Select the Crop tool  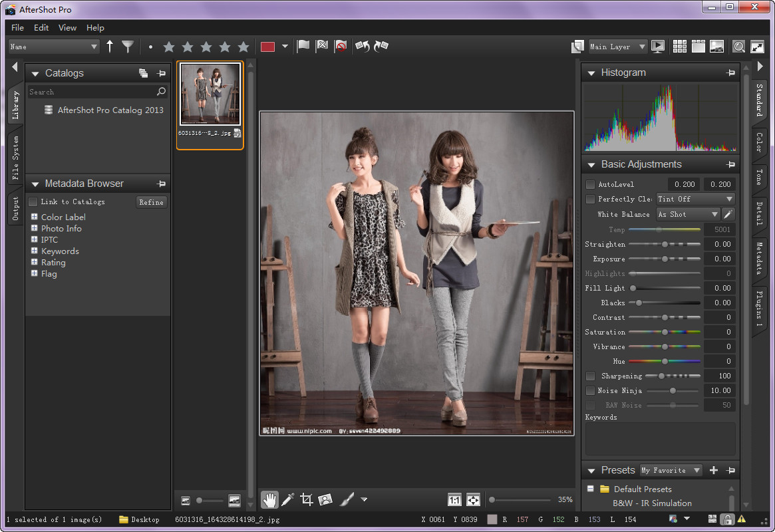coord(306,499)
